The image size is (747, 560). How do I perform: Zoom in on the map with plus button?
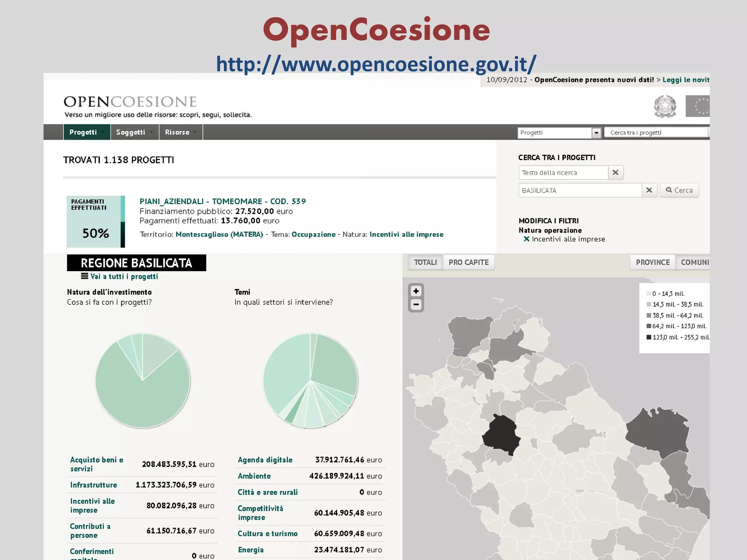click(x=416, y=291)
